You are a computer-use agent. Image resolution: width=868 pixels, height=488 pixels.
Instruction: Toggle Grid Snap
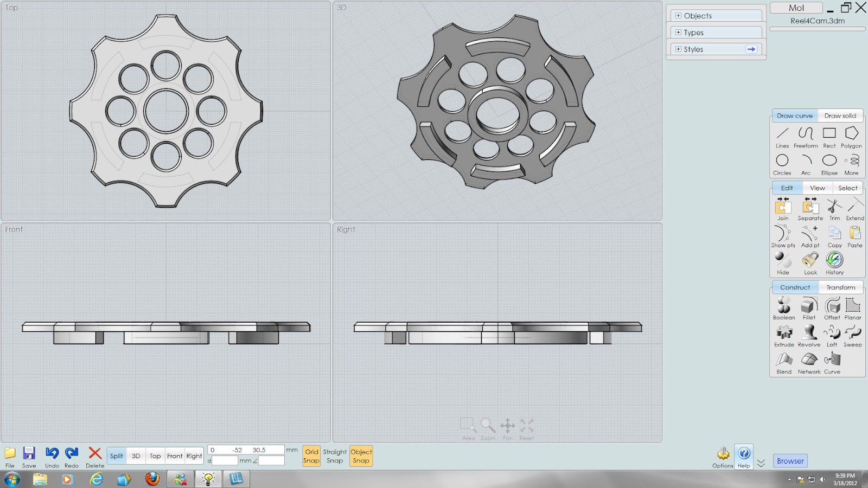tap(311, 456)
